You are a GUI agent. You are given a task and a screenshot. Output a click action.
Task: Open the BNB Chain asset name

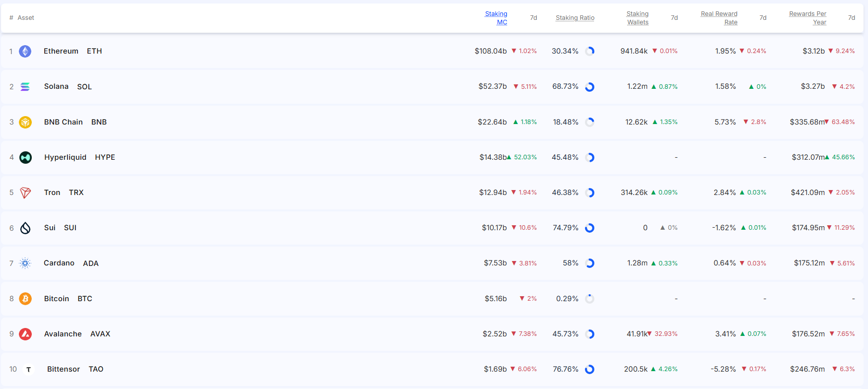point(64,122)
